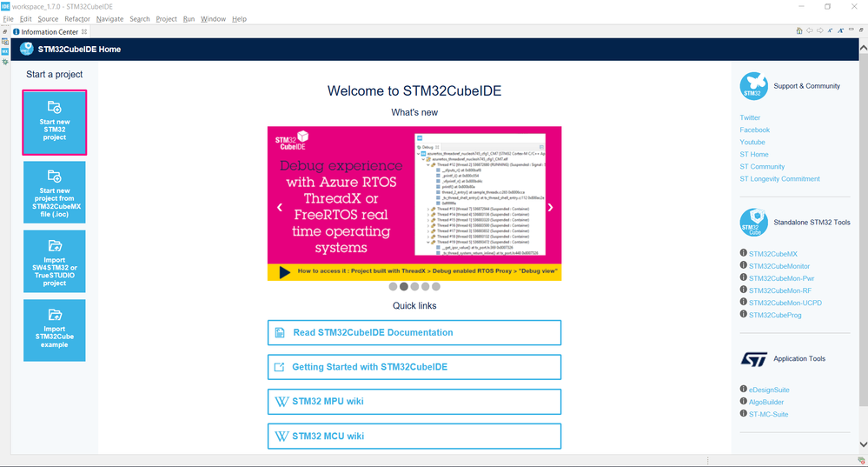Open the Youtube link

(x=752, y=142)
